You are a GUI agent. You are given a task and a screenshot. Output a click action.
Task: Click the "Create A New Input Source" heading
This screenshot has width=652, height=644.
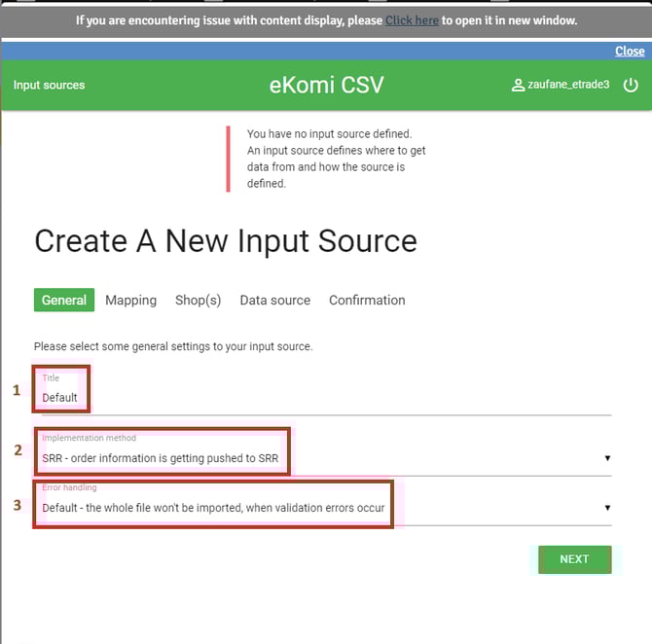pyautogui.click(x=226, y=241)
